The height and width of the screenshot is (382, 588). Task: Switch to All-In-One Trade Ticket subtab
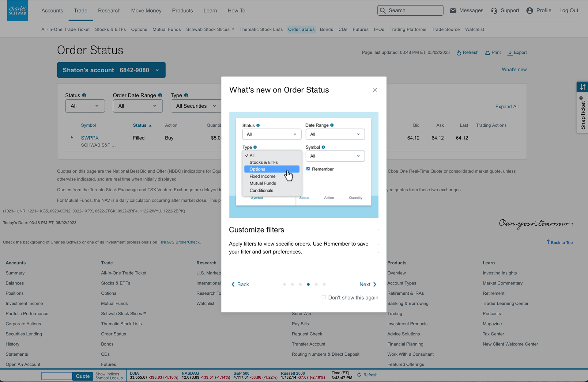point(65,30)
